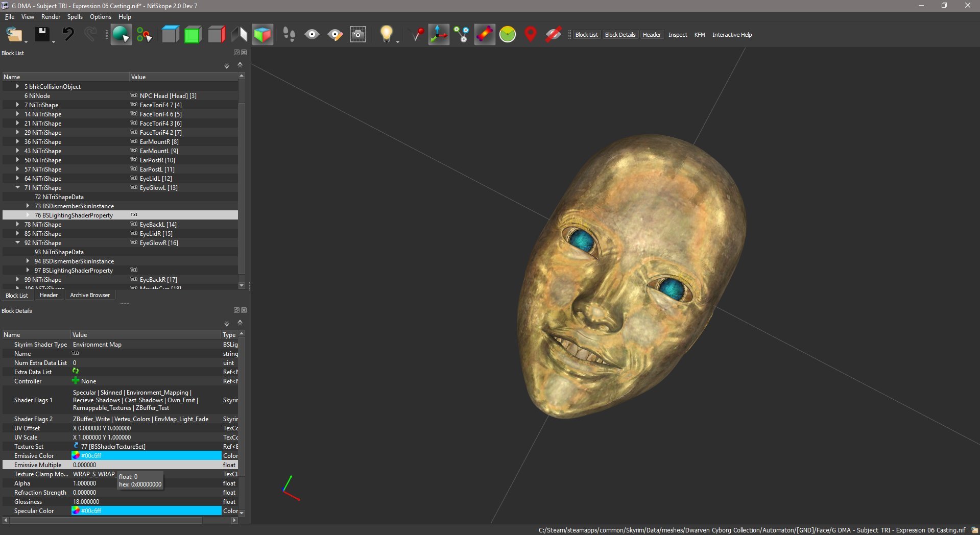Toggle the XYZ axes display button
Viewport: 980px width, 535px height.
coord(439,35)
